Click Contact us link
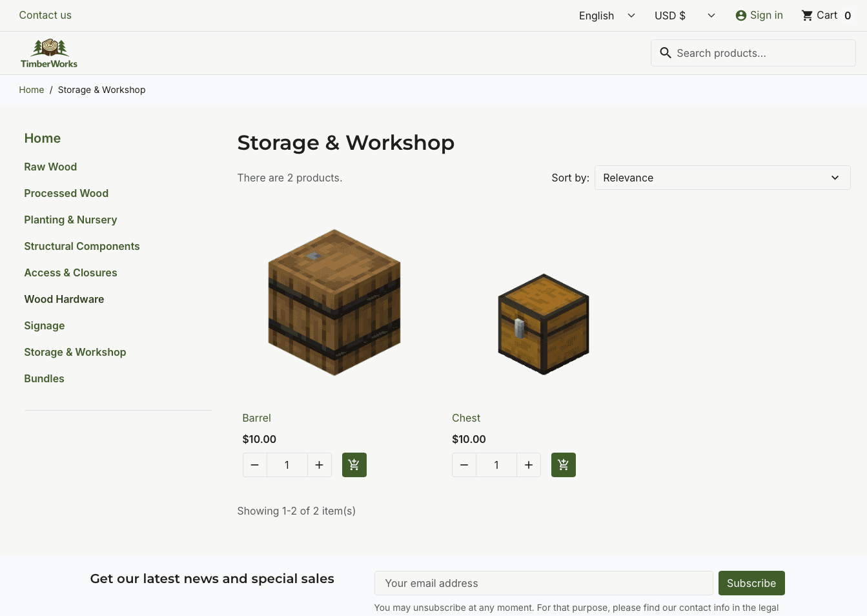Image resolution: width=867 pixels, height=616 pixels. pyautogui.click(x=45, y=15)
